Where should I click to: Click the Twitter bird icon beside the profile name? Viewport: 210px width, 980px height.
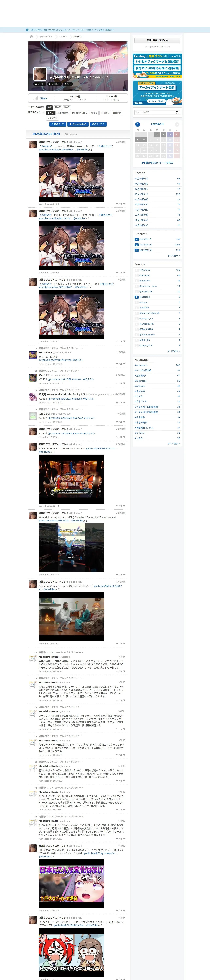(x=51, y=77)
